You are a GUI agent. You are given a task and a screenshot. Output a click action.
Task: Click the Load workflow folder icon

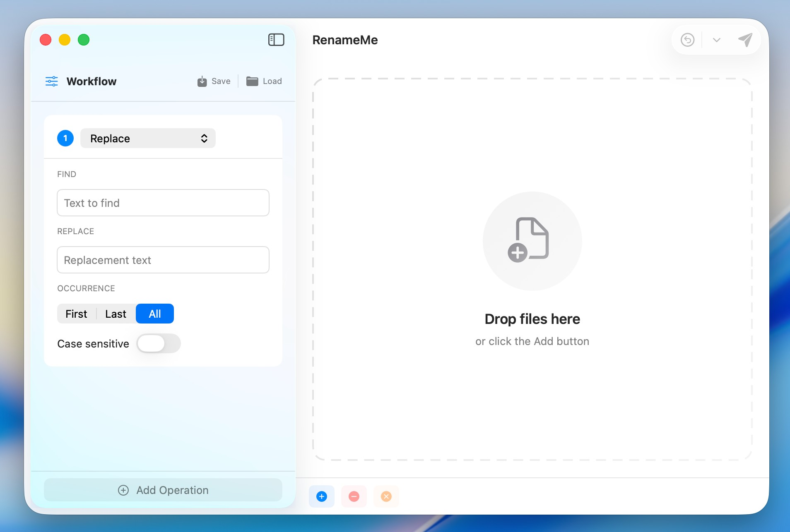252,81
